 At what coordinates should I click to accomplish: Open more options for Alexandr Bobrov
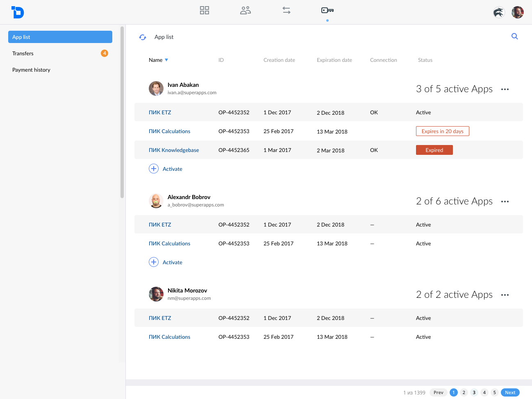point(505,202)
